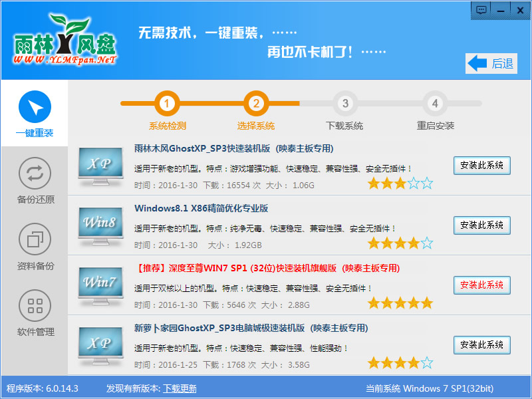Viewport: 532px width, 399px height.
Task: Click the XP monitor thumbnail for 雨林木风GhostXP
Action: [x=101, y=167]
